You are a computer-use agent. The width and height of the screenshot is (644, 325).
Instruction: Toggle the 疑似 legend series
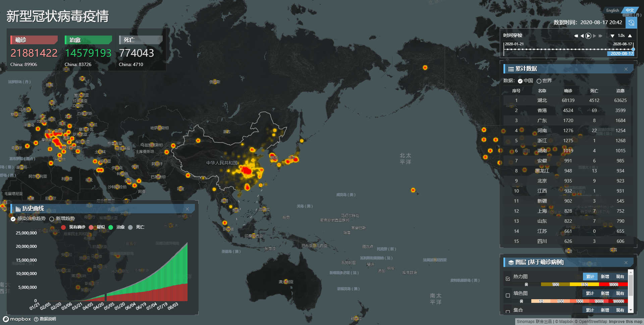click(x=97, y=227)
